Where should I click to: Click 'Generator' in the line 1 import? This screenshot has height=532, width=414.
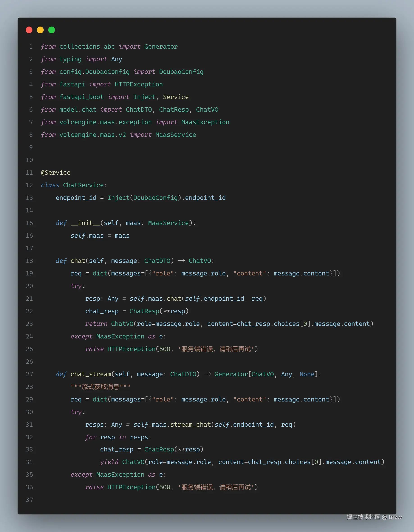coord(161,47)
